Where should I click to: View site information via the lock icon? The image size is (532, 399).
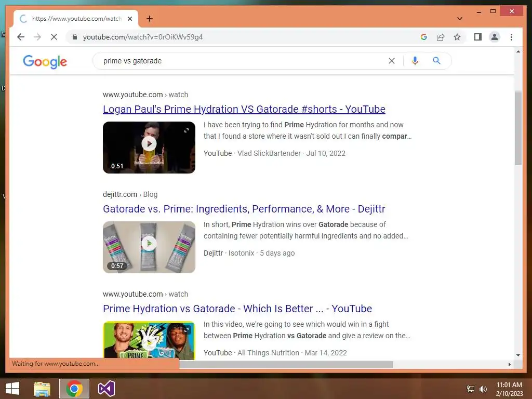tap(75, 37)
